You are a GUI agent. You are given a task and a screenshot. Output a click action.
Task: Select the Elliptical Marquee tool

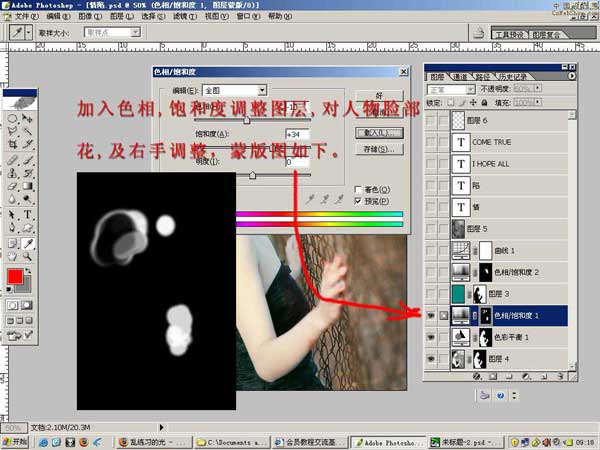coord(13,118)
